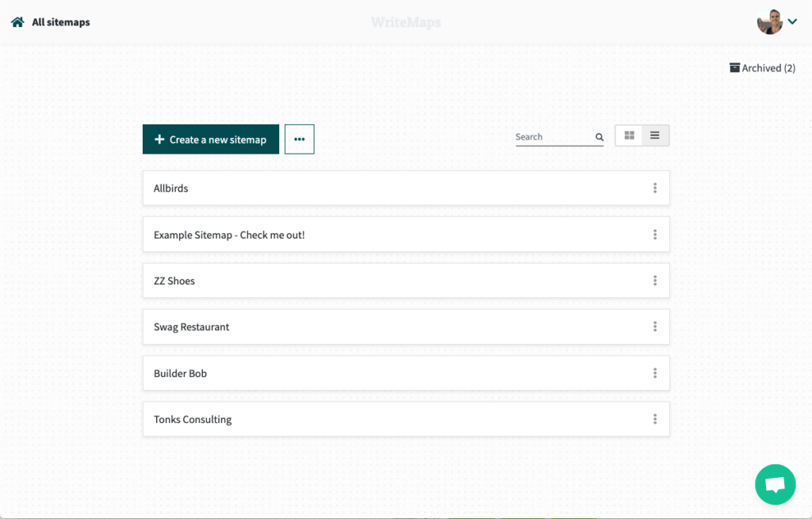Screen dimensions: 812x519
Task: Toggle grid view as active display mode
Action: click(x=629, y=135)
